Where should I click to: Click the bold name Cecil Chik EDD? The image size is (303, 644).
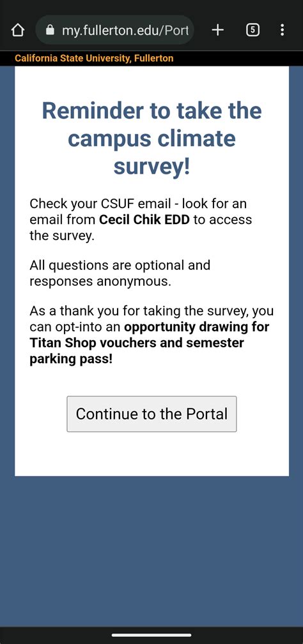144,220
